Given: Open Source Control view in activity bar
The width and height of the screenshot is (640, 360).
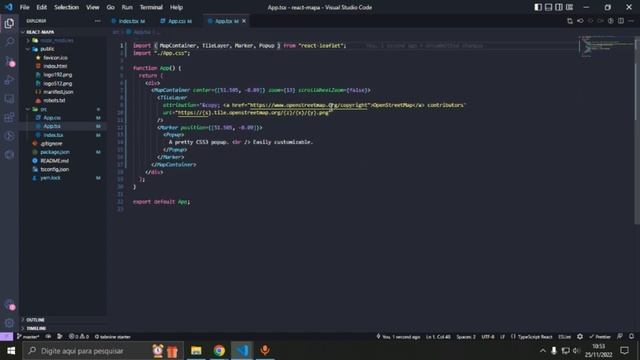Looking at the screenshot, I should click(9, 61).
